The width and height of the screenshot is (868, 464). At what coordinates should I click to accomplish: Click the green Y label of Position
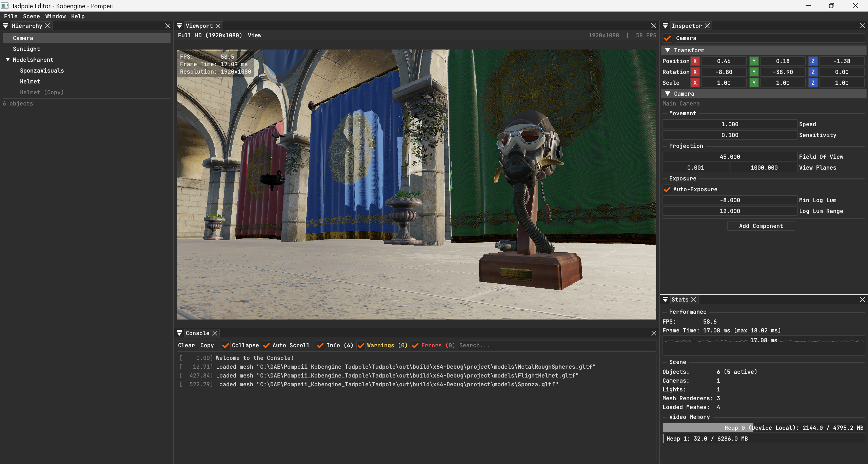coord(754,61)
